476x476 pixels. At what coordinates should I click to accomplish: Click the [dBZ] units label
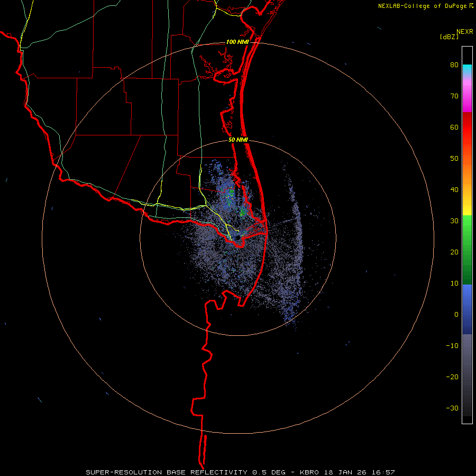coord(449,36)
